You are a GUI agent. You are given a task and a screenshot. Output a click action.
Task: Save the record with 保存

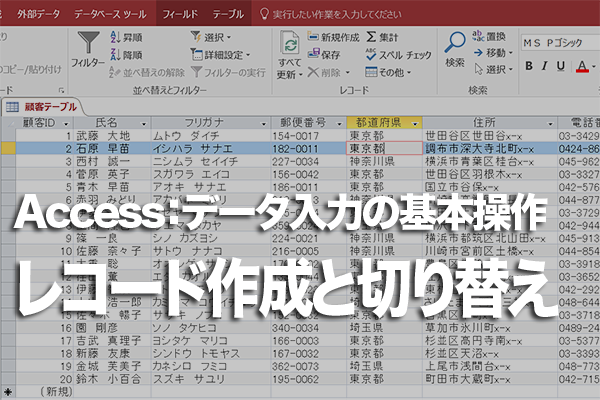point(324,55)
